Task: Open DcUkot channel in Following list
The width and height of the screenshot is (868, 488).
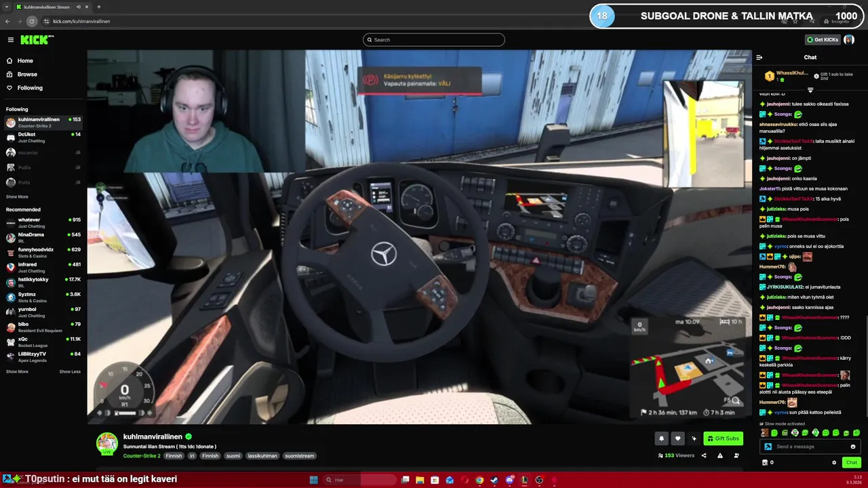Action: pos(43,138)
